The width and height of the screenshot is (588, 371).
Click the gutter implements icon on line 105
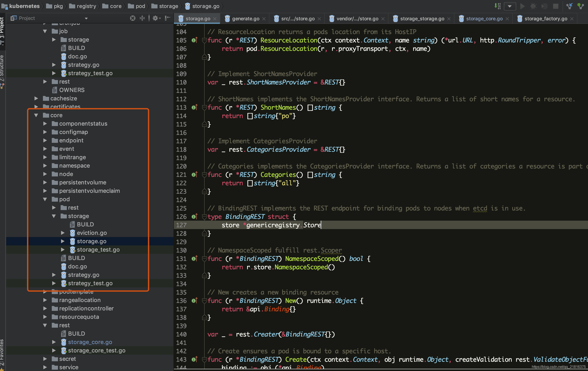pyautogui.click(x=194, y=40)
